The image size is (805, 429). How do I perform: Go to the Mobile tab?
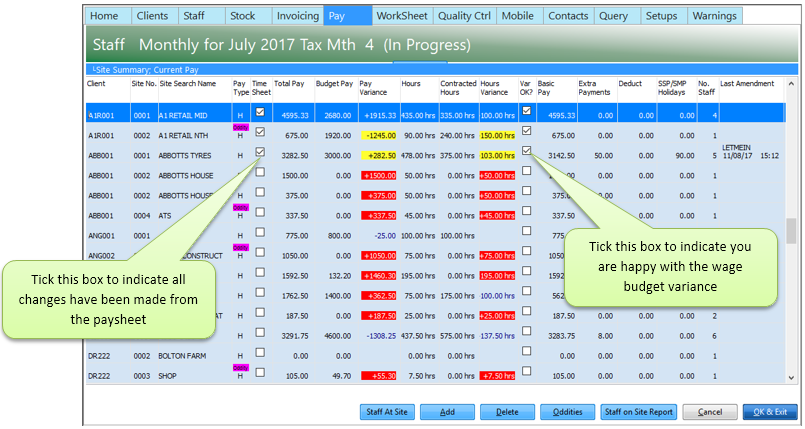(519, 16)
